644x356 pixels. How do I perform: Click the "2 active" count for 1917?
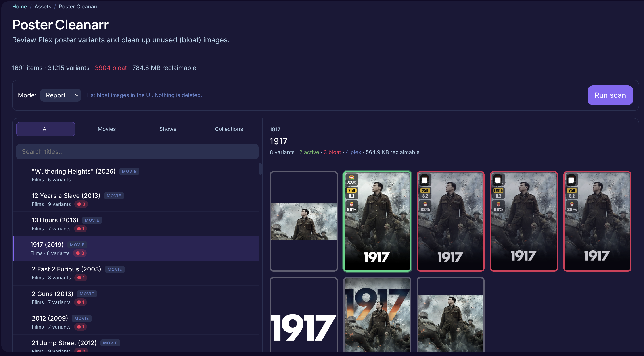point(309,152)
